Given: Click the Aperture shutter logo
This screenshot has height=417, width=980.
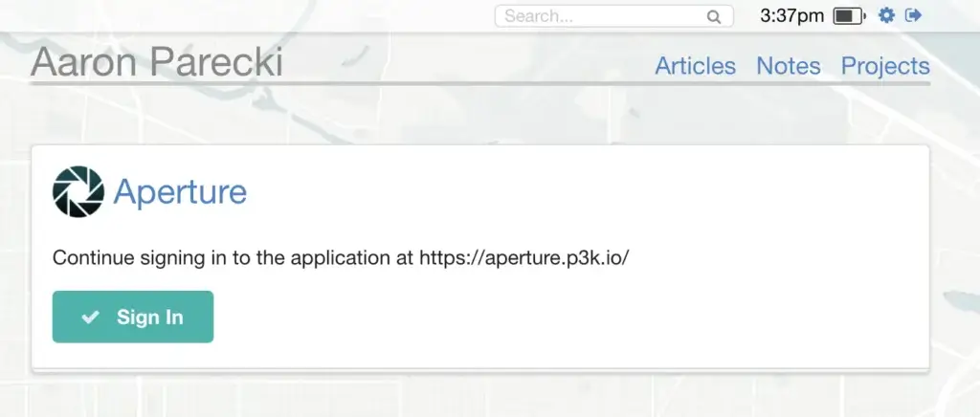Looking at the screenshot, I should coord(78,191).
